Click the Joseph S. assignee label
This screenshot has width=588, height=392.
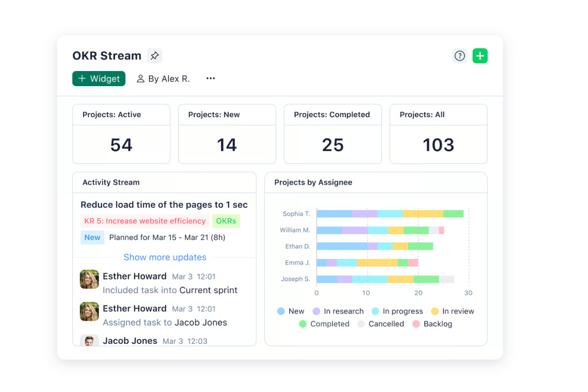(296, 279)
